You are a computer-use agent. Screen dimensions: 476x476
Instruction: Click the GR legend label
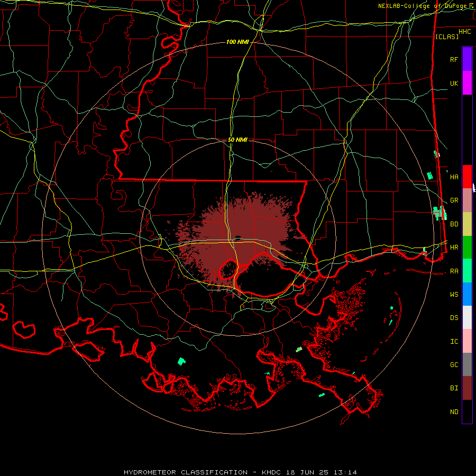[454, 200]
